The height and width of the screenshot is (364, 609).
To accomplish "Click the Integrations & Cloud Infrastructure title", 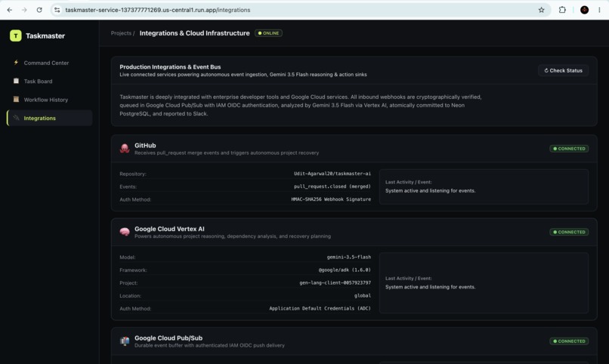I will [195, 33].
